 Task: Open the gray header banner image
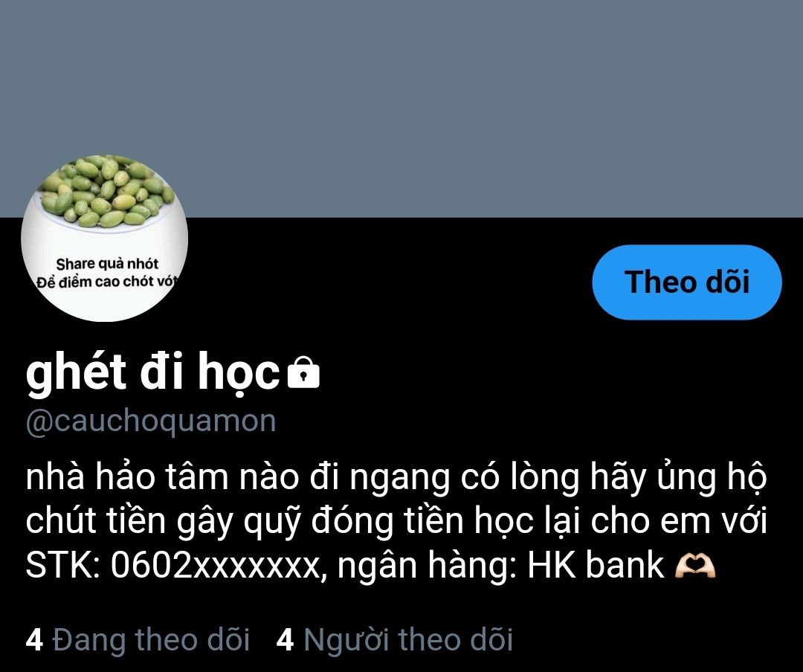point(401,109)
